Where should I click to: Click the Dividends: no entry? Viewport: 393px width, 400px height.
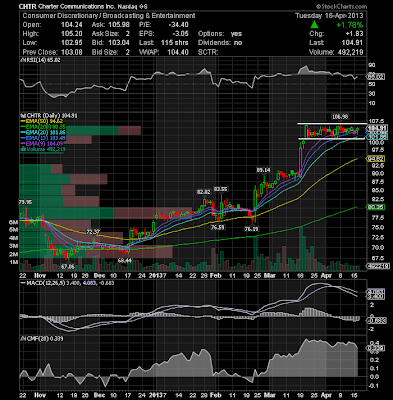(x=220, y=43)
